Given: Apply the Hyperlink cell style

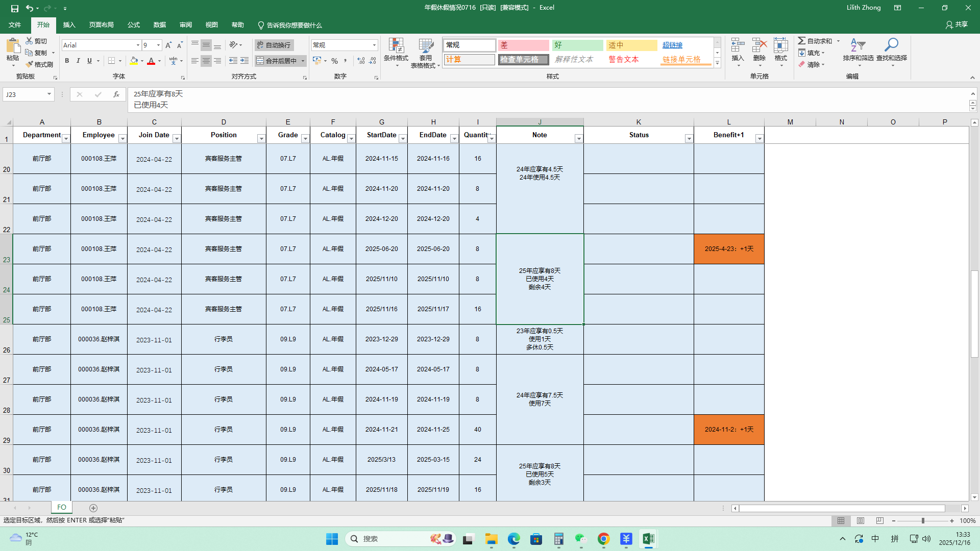Looking at the screenshot, I should coord(672,45).
